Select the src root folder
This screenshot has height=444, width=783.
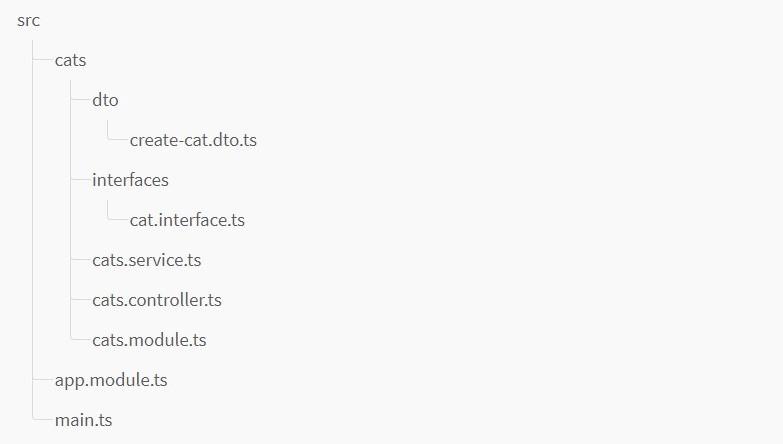pos(29,20)
